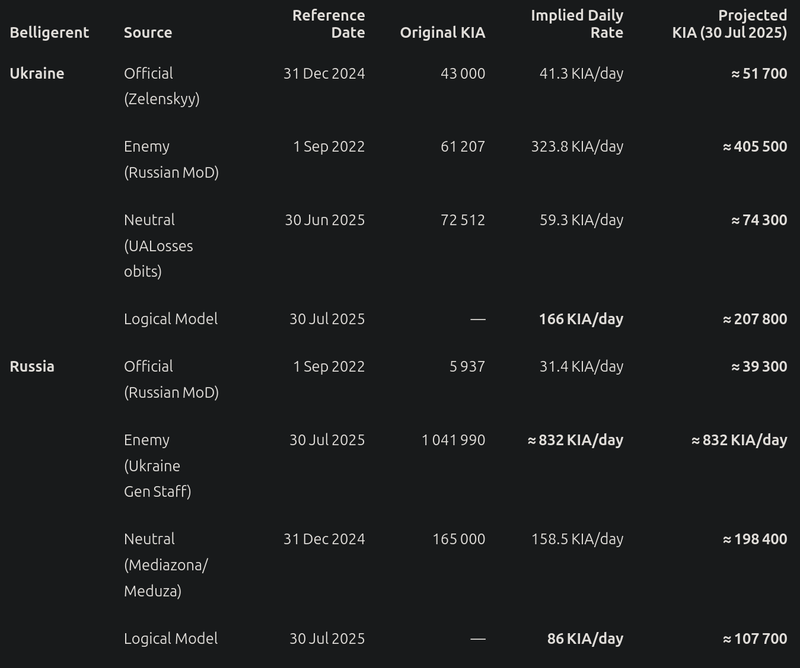800x668 pixels.
Task: Click the Reference Date column header
Action: pos(329,24)
